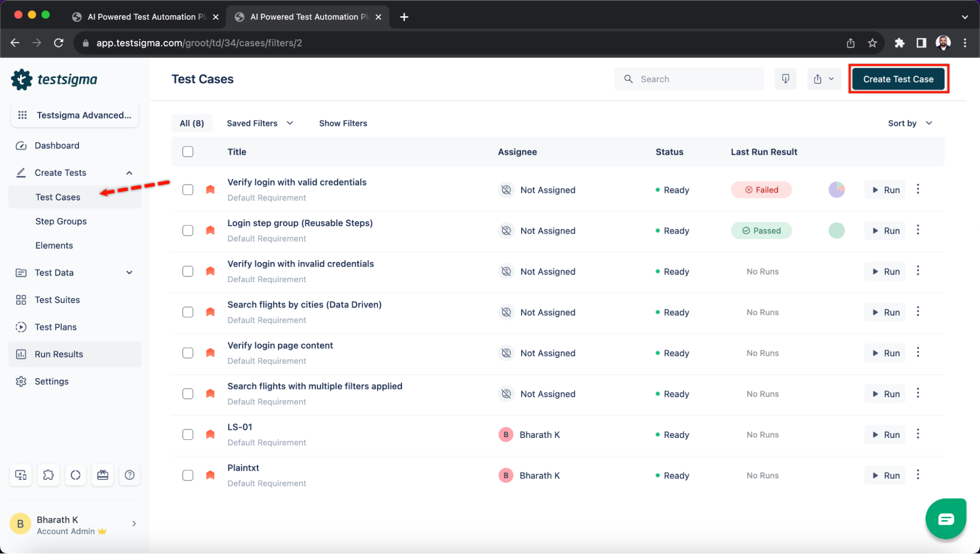This screenshot has width=980, height=554.
Task: Open more options for Verify login with invalid credentials
Action: pyautogui.click(x=918, y=271)
